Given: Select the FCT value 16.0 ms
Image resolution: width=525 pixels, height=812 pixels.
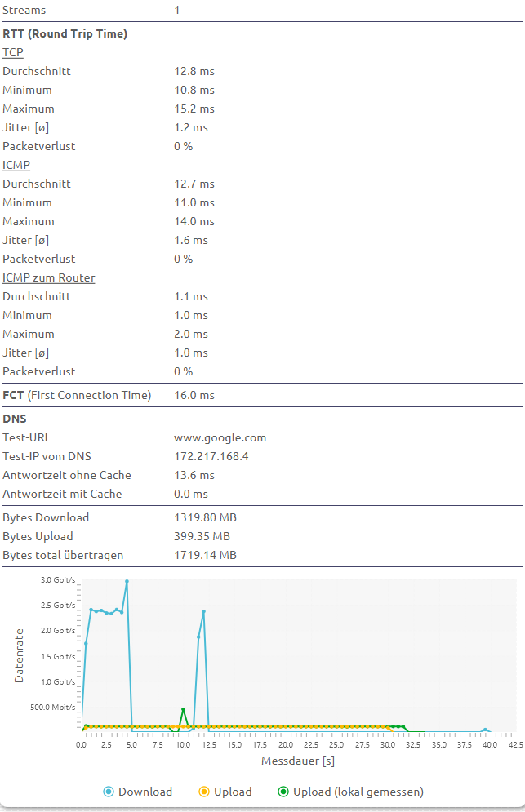Looking at the screenshot, I should pyautogui.click(x=194, y=395).
